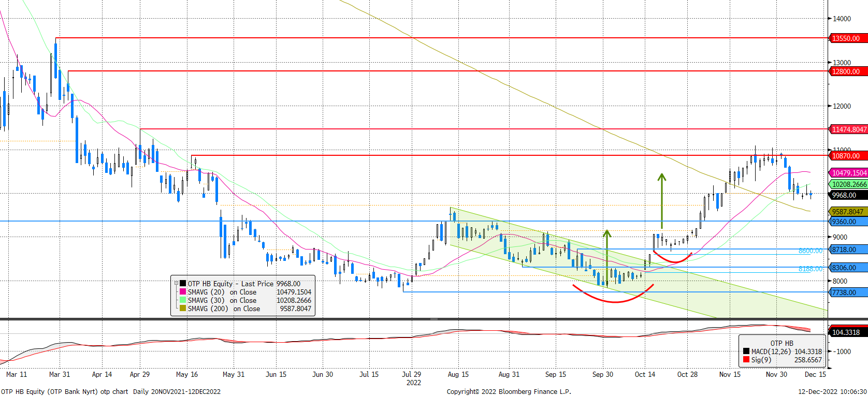Viewport: 868px width, 396px height.
Task: Select the green up-arrow annotation near Oct 14
Action: coord(662,201)
